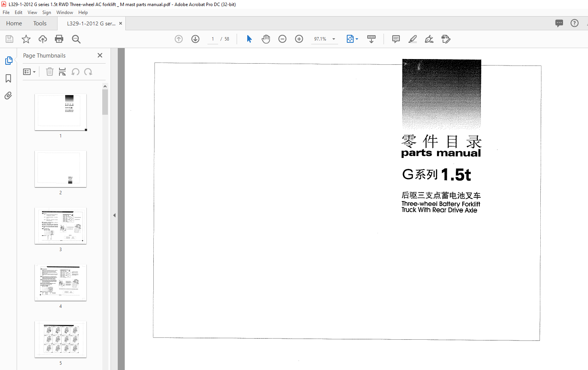This screenshot has height=370, width=588.
Task: Rotate page clockwise
Action: click(88, 72)
